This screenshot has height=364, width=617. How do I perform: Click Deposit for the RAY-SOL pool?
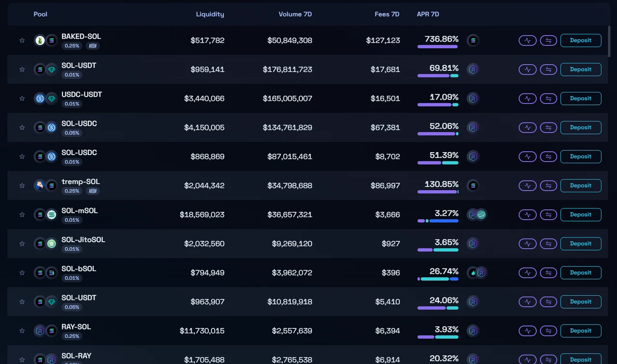[581, 331]
